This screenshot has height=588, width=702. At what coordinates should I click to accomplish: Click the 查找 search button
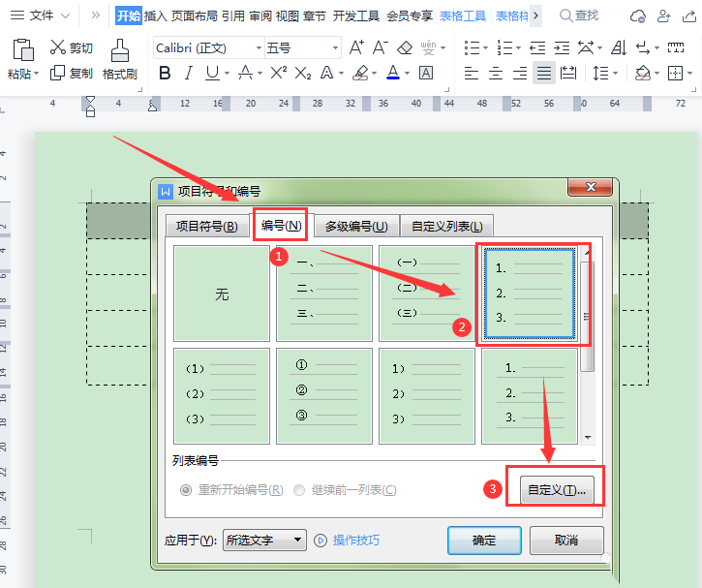579,16
